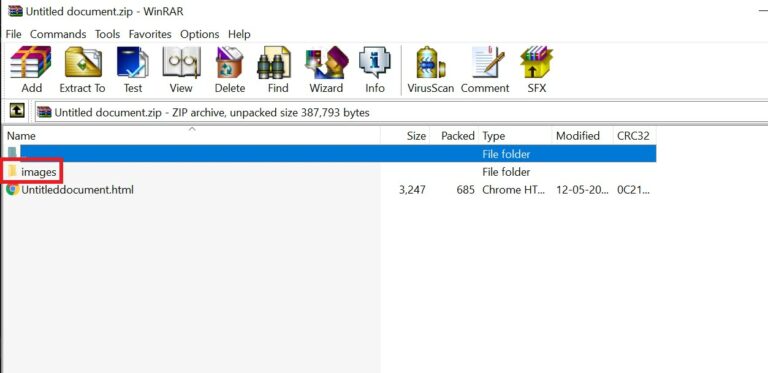Sort by the Size column header
The height and width of the screenshot is (373, 768).
click(x=405, y=136)
